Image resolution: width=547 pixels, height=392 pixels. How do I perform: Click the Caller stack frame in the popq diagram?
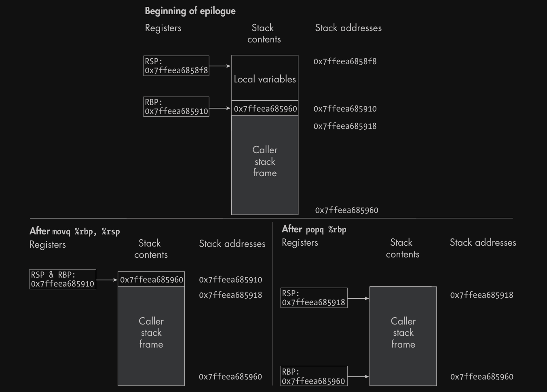403,333
